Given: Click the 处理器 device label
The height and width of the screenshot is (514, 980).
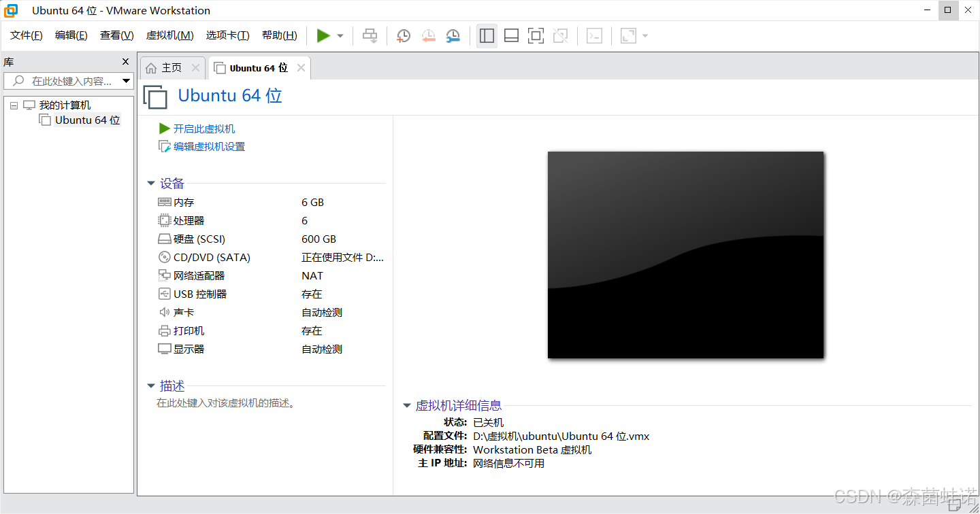Looking at the screenshot, I should click(x=189, y=221).
